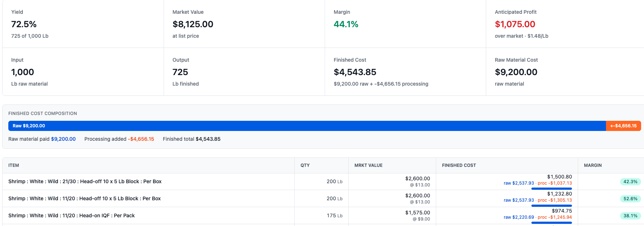Select the Shrimp 11/20 Head-on IQF row

[x=323, y=215]
